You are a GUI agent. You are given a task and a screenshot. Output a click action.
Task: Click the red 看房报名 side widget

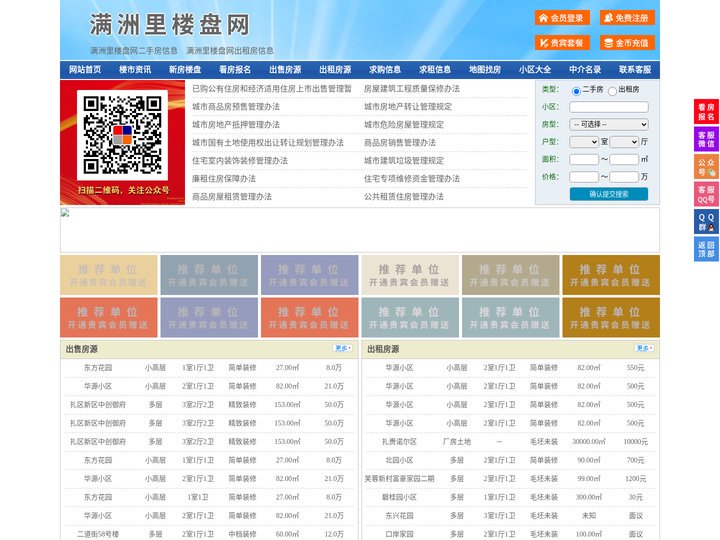tap(706, 112)
